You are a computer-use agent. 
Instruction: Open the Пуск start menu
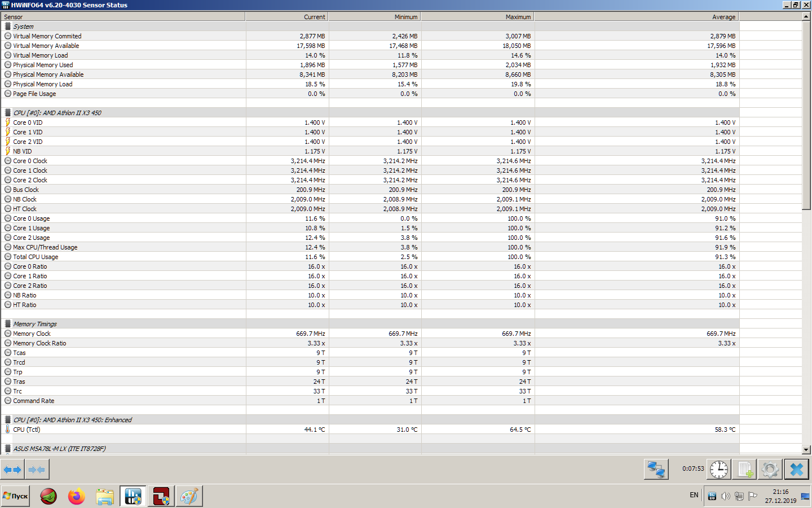pos(15,496)
